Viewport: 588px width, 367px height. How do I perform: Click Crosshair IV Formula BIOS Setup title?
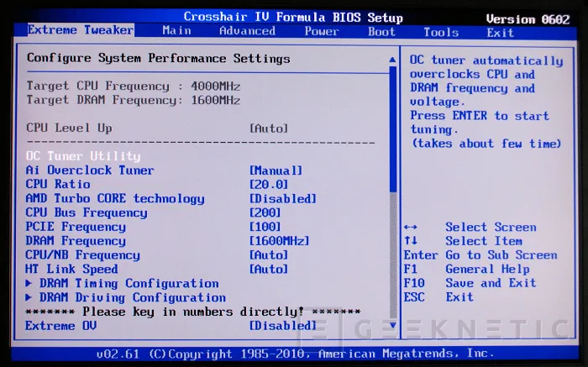tap(293, 18)
